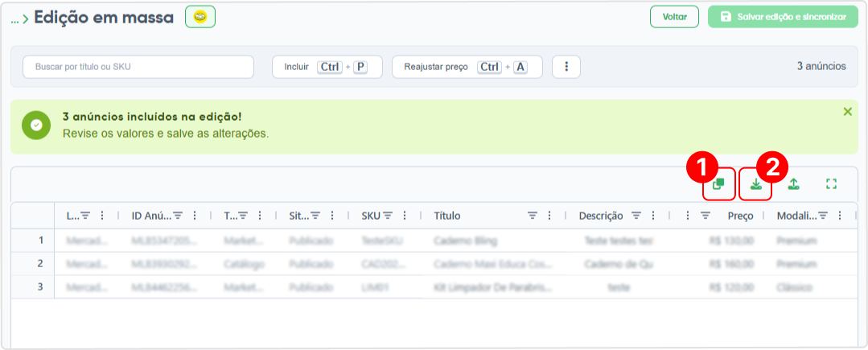Click the copy/duplicate icon in the table toolbar
The height and width of the screenshot is (350, 868).
718,184
